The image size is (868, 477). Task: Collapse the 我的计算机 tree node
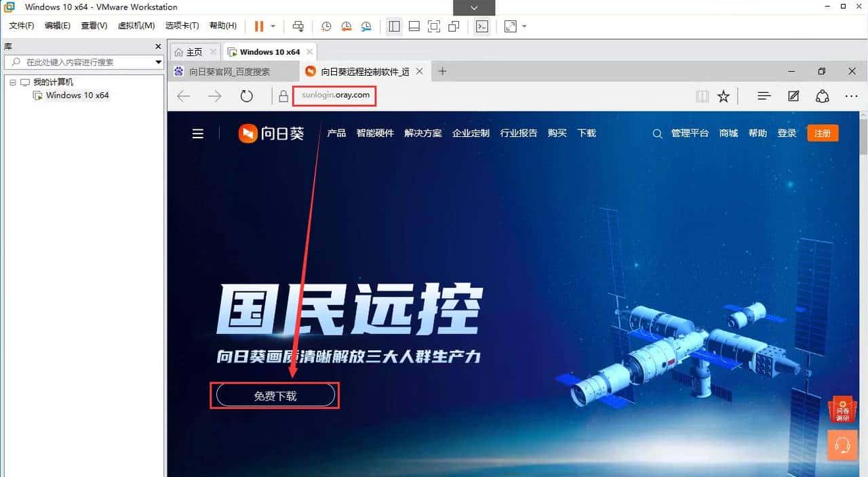[12, 82]
